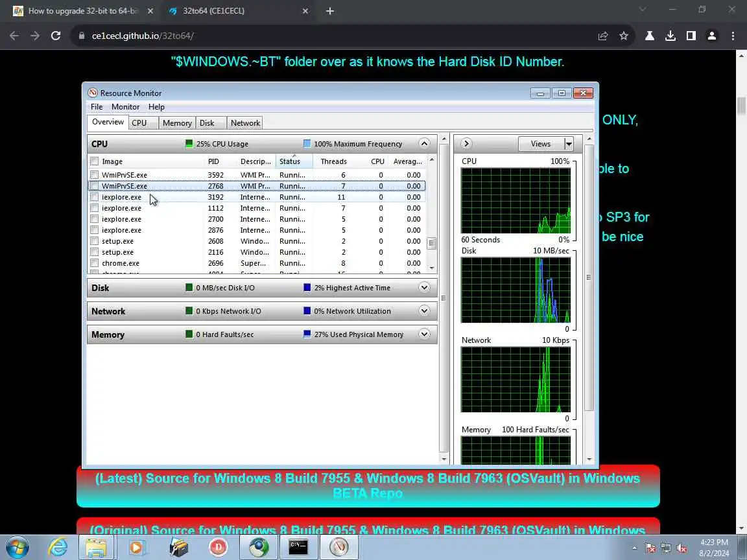Screen dimensions: 747x560
Task: Switch to the Memory tab
Action: point(177,123)
